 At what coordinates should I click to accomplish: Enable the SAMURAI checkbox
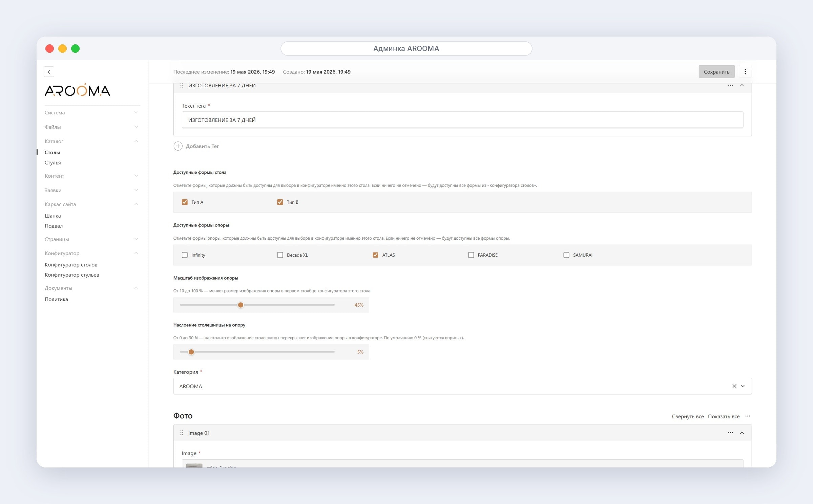(x=566, y=255)
